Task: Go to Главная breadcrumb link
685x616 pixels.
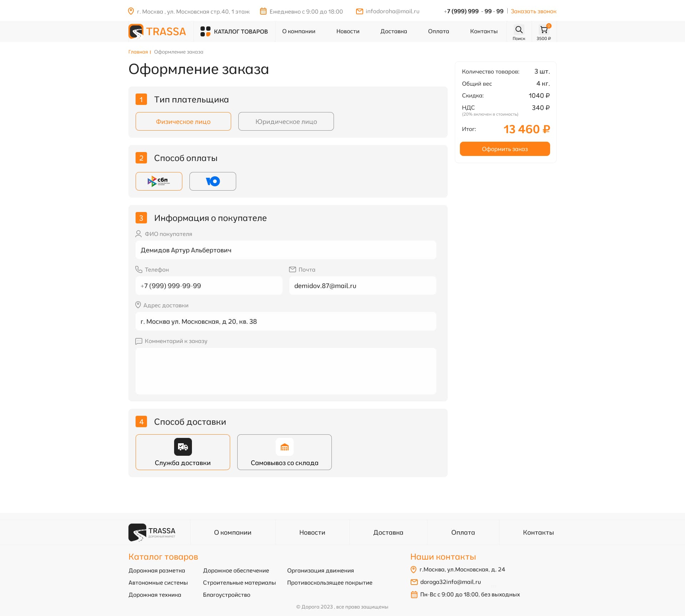Action: coord(138,52)
